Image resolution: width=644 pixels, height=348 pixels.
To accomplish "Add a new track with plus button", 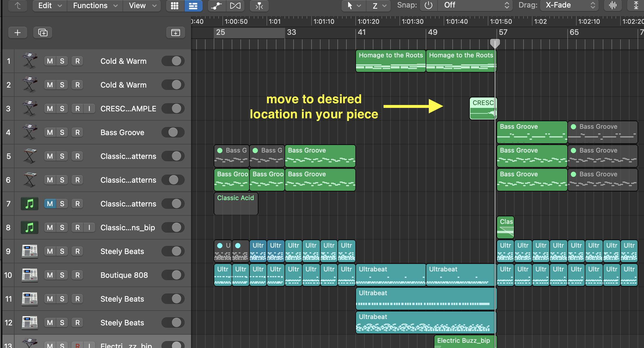I will tap(18, 32).
